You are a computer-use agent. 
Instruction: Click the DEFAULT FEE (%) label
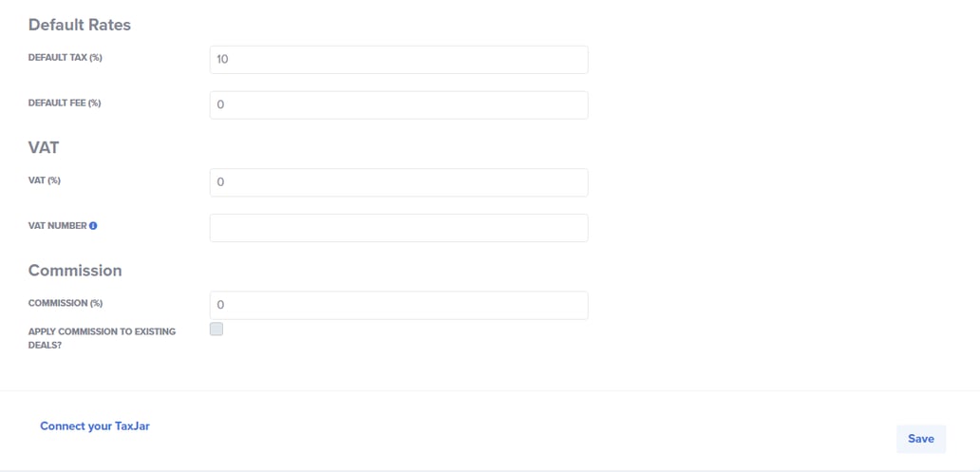point(65,104)
